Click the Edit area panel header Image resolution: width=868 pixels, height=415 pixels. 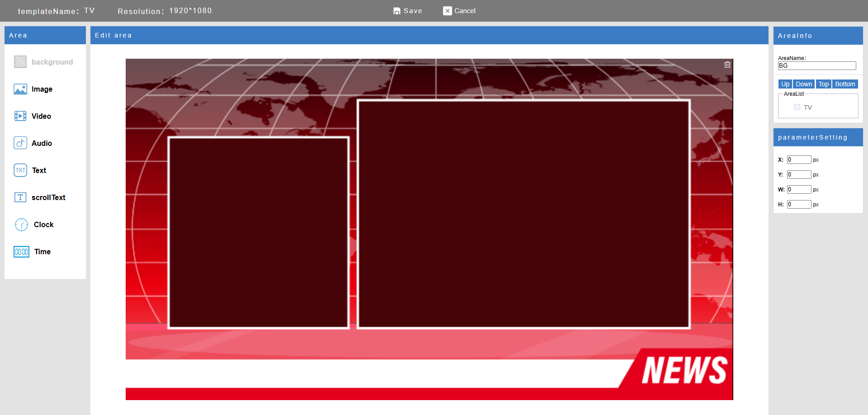pos(429,35)
